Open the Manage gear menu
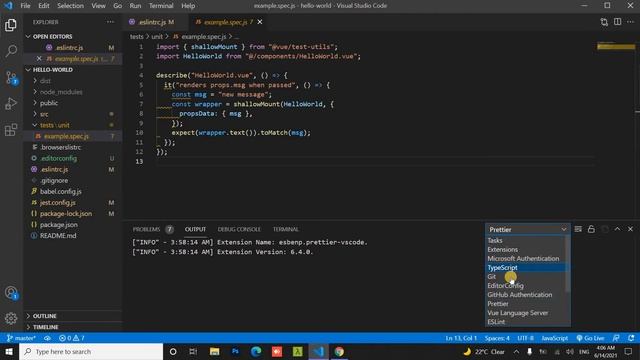This screenshot has width=640, height=360. click(x=11, y=318)
